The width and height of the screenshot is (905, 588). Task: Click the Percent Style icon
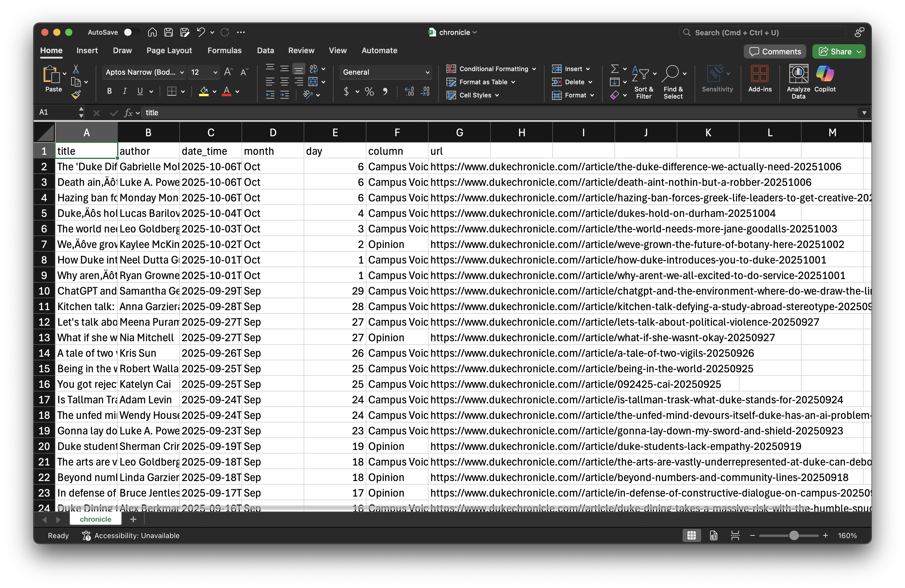(x=369, y=92)
